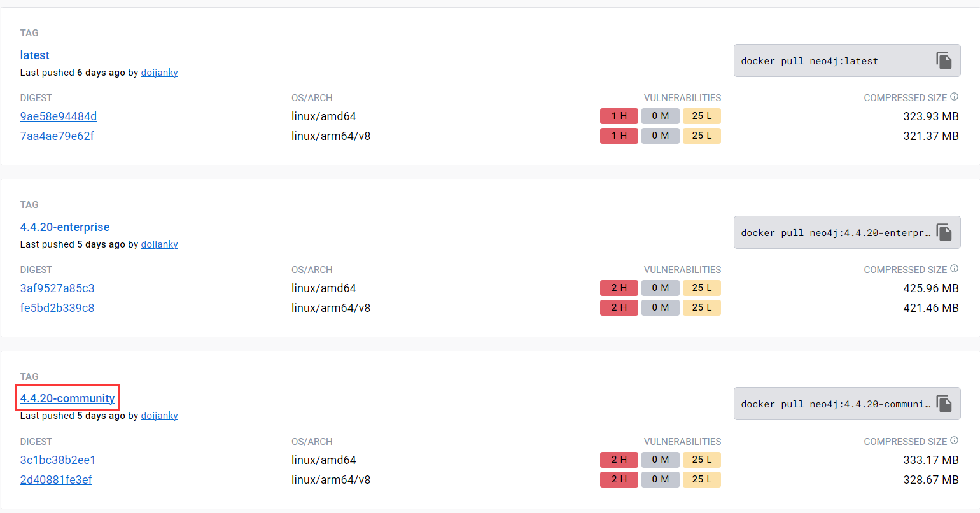Click the 0 M badge for 3c1bc38b2ee1

click(661, 460)
